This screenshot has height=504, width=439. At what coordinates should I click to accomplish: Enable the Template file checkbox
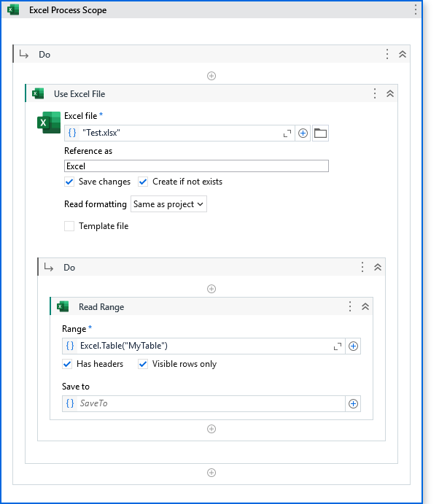click(70, 226)
